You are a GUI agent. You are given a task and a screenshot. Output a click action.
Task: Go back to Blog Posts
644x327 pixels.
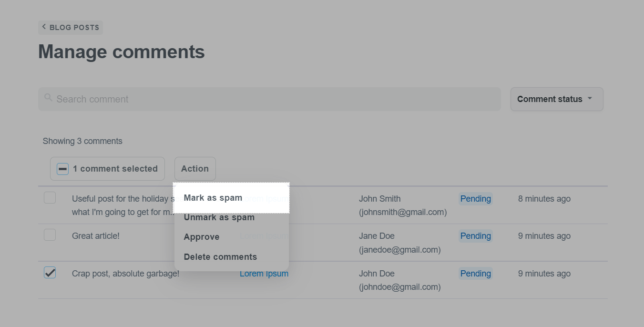[x=71, y=28]
